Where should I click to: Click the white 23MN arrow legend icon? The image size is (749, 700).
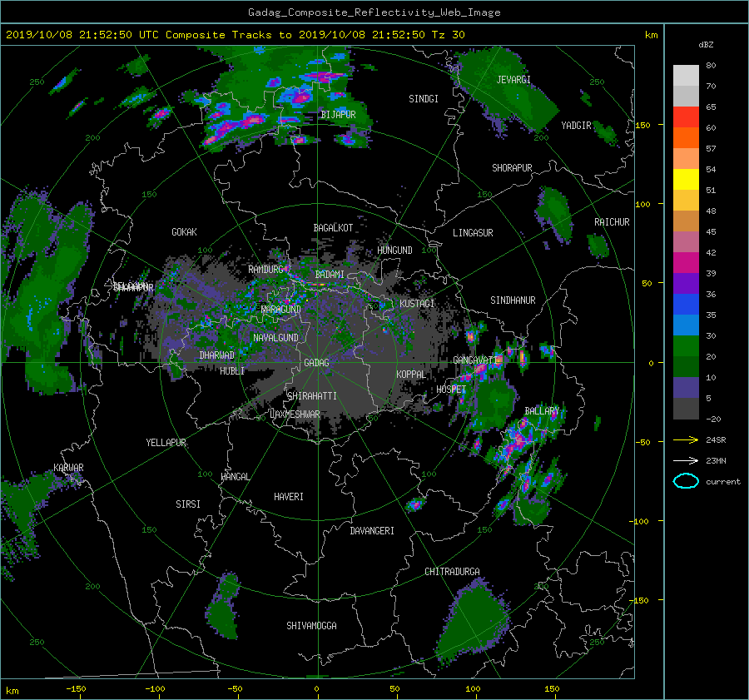pos(686,460)
